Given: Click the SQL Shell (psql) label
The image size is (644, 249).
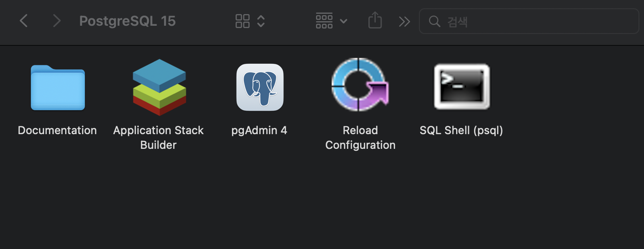Looking at the screenshot, I should tap(462, 130).
